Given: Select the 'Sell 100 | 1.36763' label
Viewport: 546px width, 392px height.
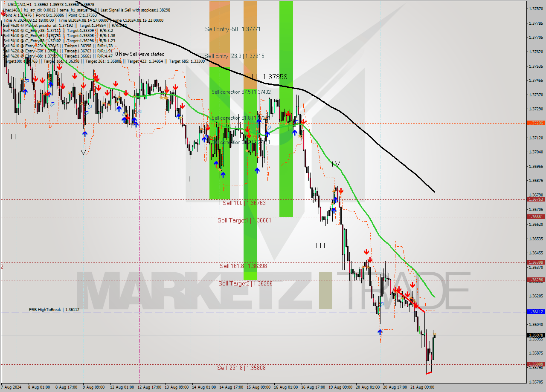Looking at the screenshot, I should [244, 203].
